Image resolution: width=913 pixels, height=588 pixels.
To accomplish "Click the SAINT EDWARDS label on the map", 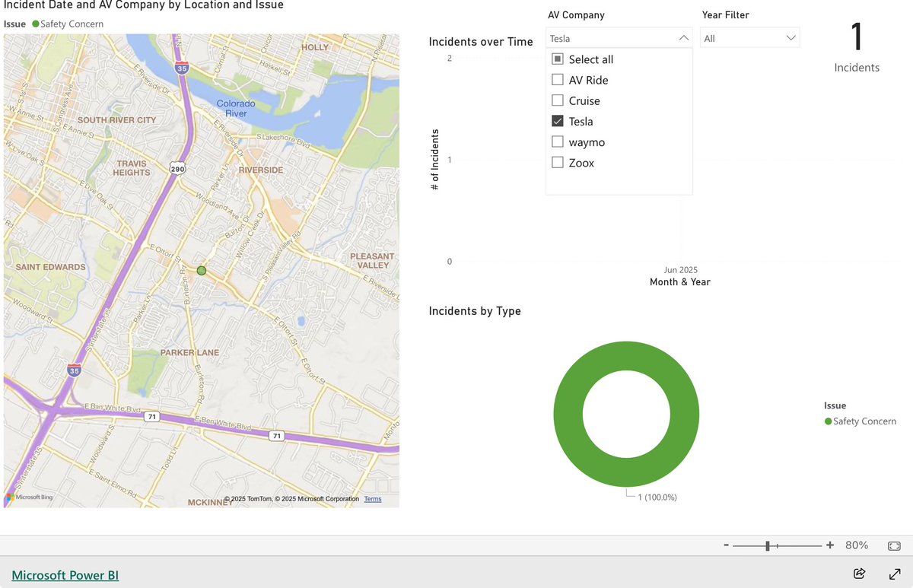I will point(50,267).
